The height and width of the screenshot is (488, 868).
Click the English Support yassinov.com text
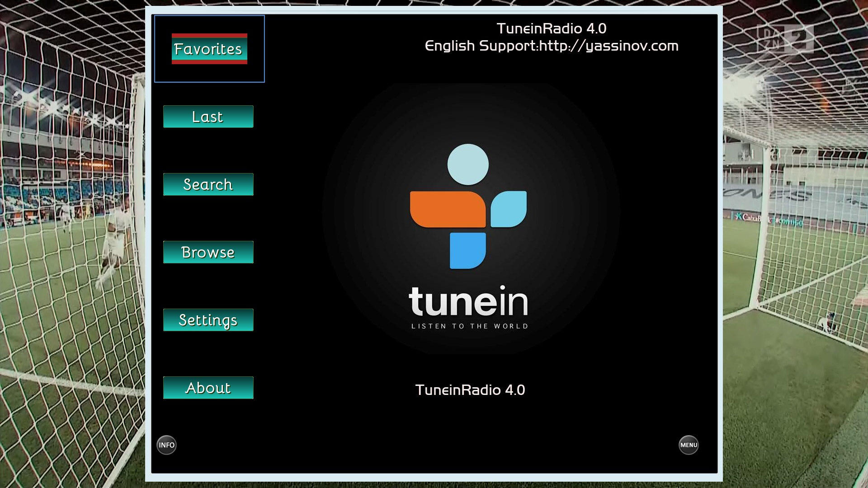[x=552, y=46]
